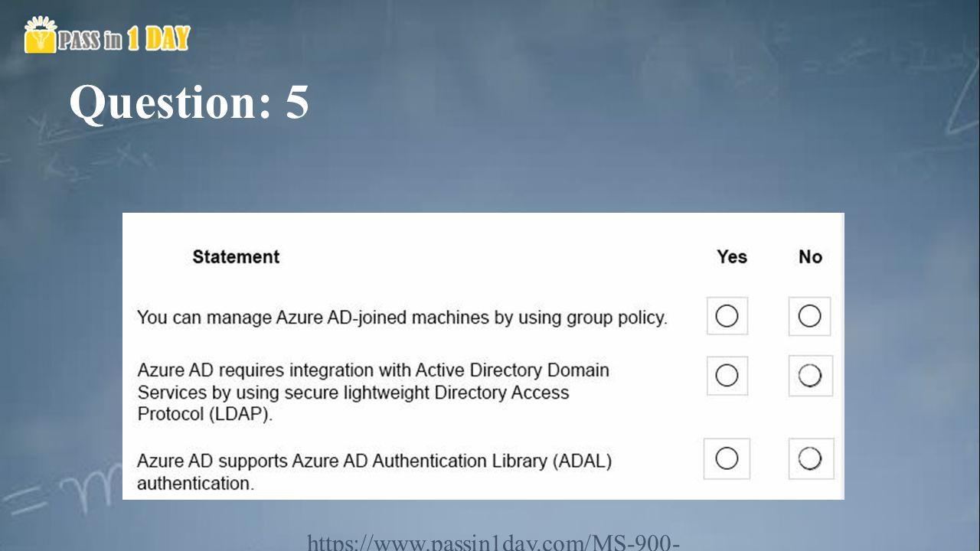
Task: Mark No for ADAL authentication support
Action: (x=810, y=458)
